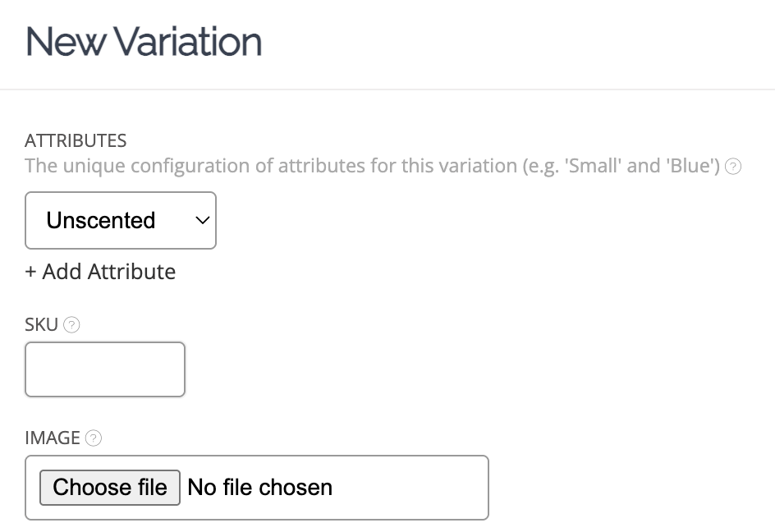Click the question mark icon beside SKU

[71, 325]
